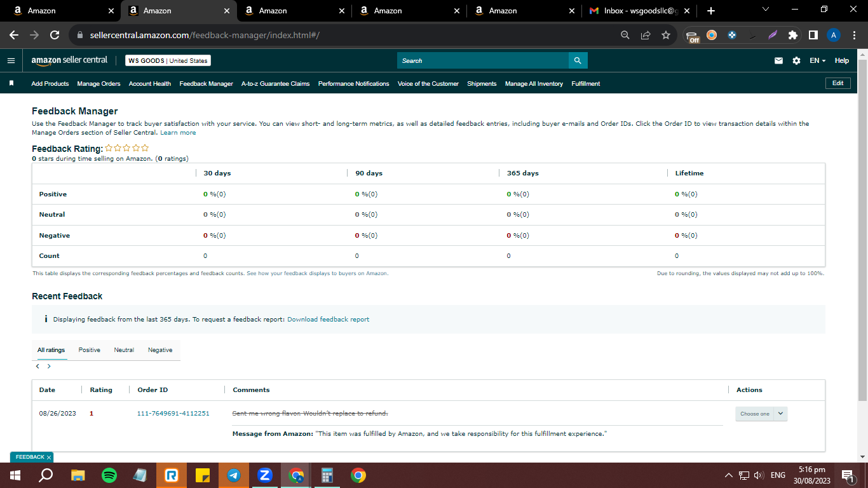
Task: Reload the page
Action: coord(55,35)
